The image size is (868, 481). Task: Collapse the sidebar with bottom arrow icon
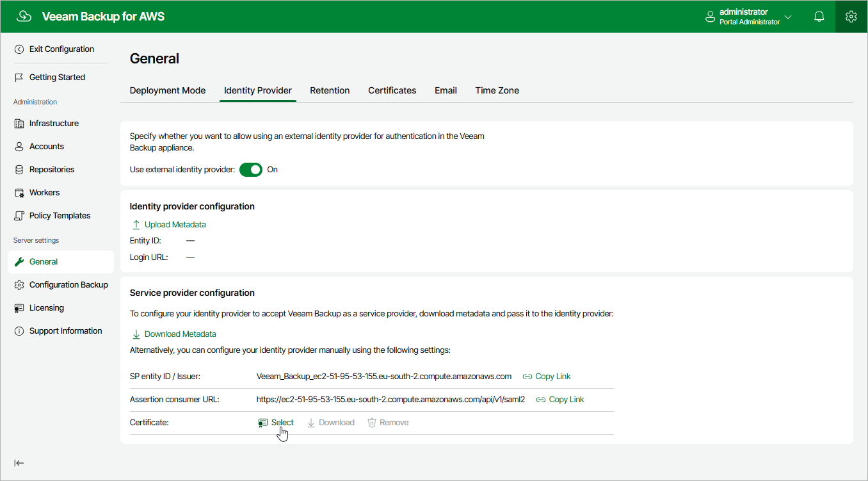coord(19,463)
